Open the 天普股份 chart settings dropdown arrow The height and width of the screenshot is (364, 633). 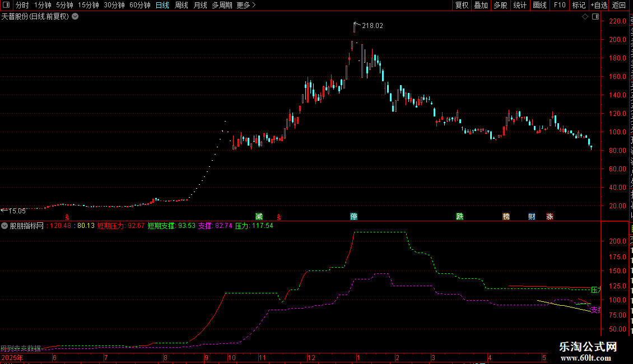75,17
